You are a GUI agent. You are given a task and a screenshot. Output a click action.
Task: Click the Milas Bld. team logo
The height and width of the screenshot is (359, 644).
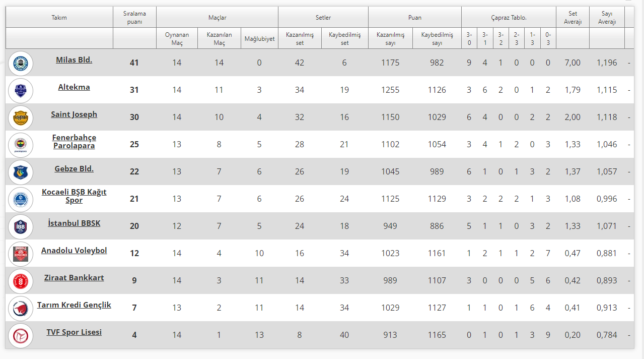coord(21,64)
